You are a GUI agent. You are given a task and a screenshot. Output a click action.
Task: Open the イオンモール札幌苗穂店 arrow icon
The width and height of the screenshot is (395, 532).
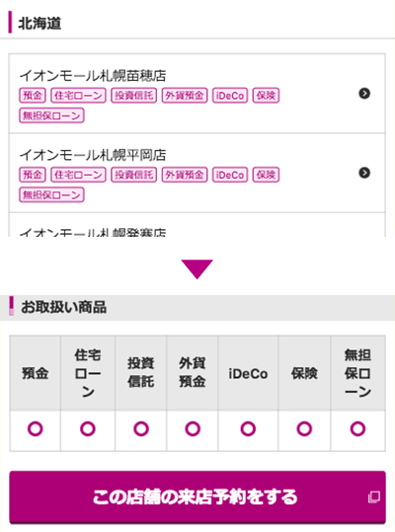364,94
